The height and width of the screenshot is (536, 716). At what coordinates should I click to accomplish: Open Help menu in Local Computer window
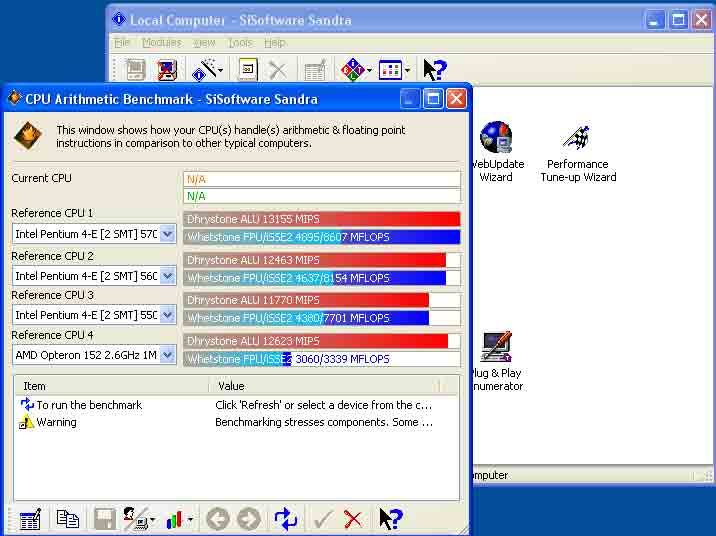tap(275, 43)
